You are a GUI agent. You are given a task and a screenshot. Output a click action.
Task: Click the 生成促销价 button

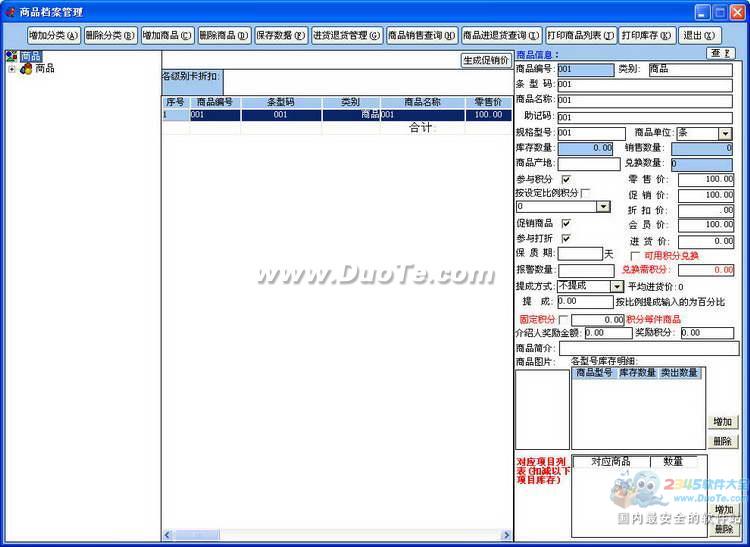(486, 60)
